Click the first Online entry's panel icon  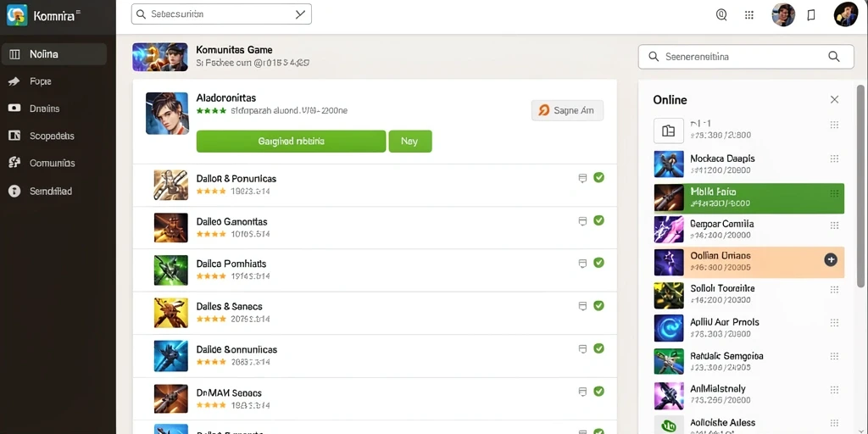[669, 131]
